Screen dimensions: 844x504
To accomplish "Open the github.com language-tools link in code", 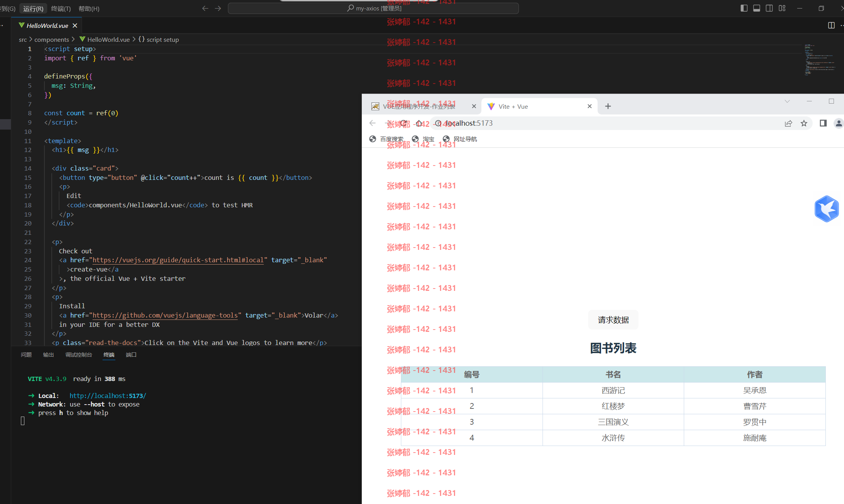I will click(x=165, y=315).
